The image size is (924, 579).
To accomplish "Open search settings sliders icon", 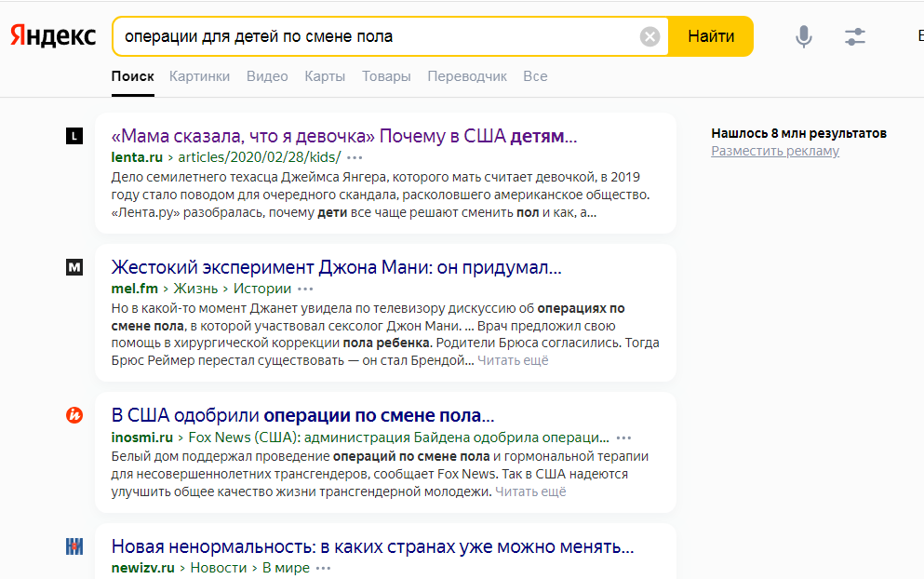I will point(854,36).
